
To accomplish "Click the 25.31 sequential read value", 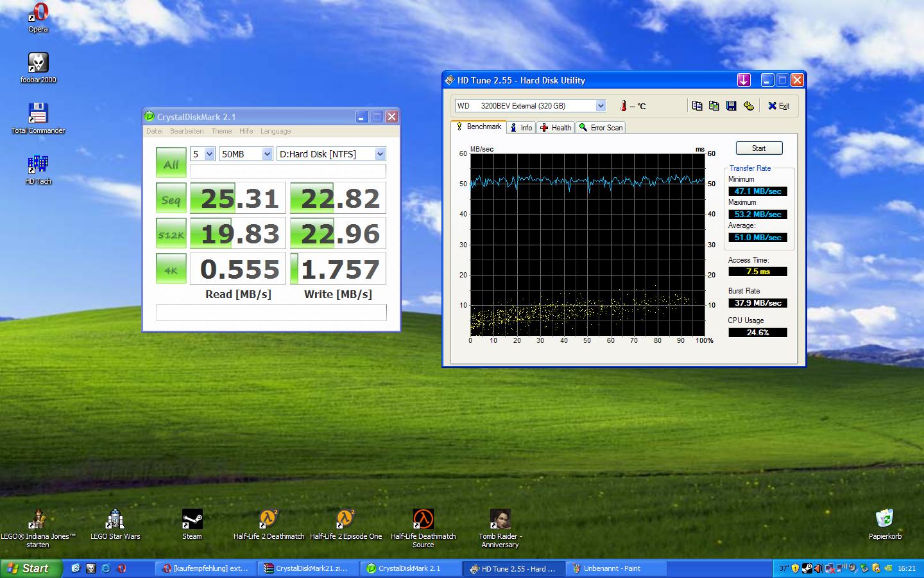I will (x=238, y=198).
